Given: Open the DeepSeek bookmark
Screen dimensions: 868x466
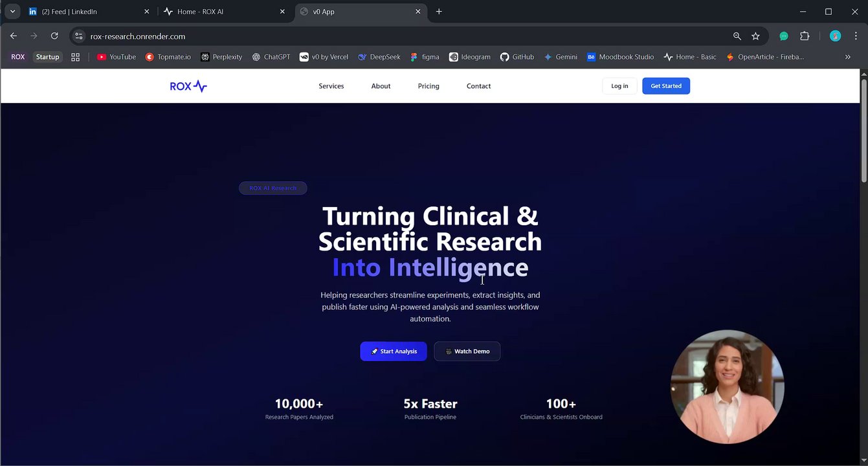Looking at the screenshot, I should pos(379,57).
